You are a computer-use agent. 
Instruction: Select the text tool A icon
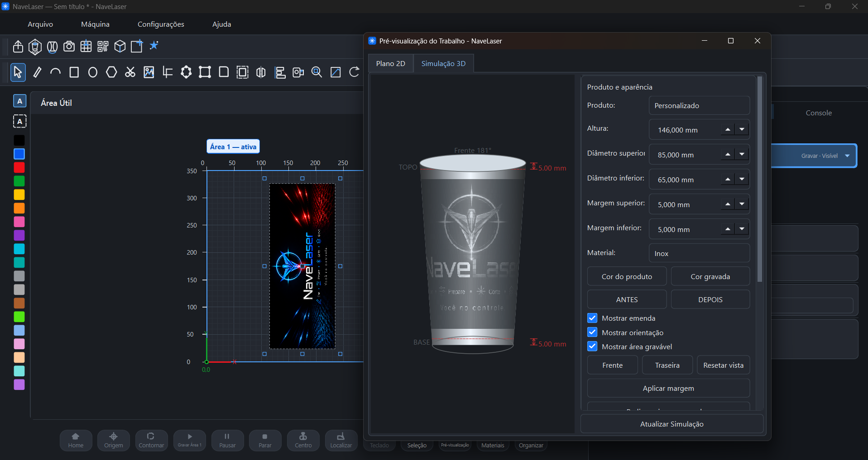[x=19, y=101]
